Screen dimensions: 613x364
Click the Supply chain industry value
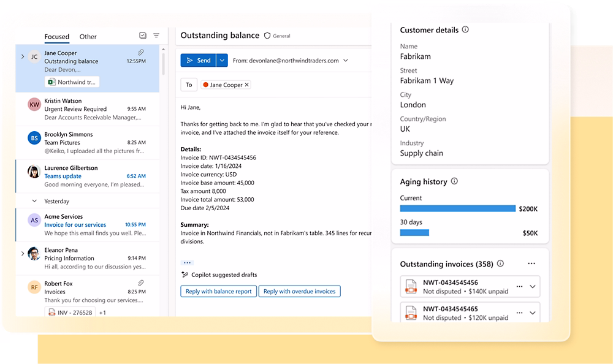click(x=422, y=153)
